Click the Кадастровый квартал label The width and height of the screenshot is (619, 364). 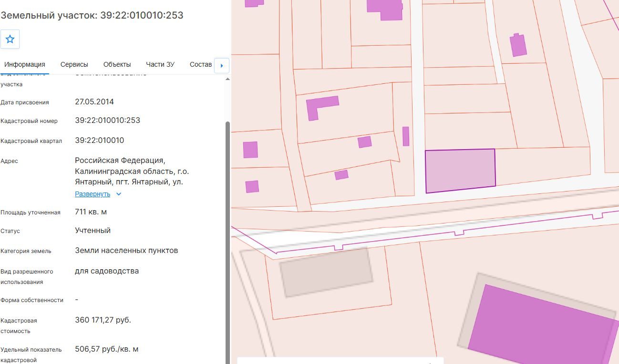31,141
